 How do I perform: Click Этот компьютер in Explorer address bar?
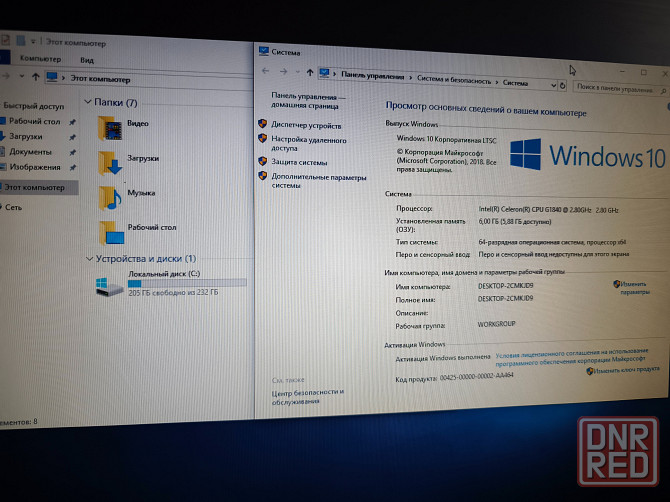click(100, 79)
